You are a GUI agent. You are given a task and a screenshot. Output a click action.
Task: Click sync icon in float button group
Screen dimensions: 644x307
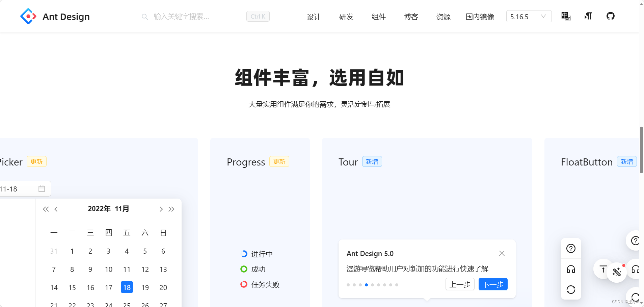571,289
